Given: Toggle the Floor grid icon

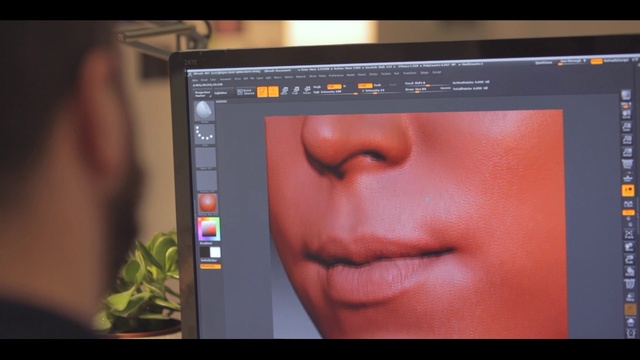Looking at the screenshot, I should [x=628, y=178].
